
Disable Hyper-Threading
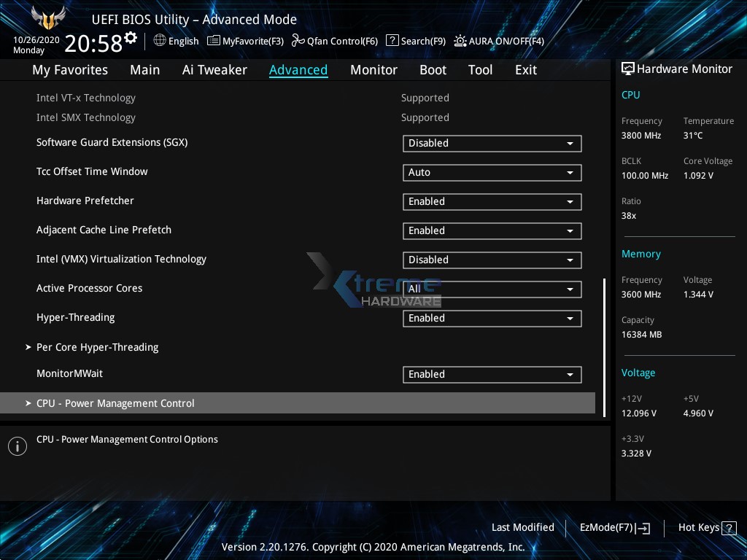pos(492,318)
